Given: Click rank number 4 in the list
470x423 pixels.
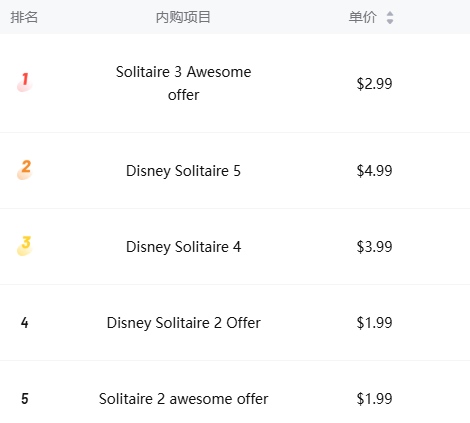Looking at the screenshot, I should click(x=25, y=323).
